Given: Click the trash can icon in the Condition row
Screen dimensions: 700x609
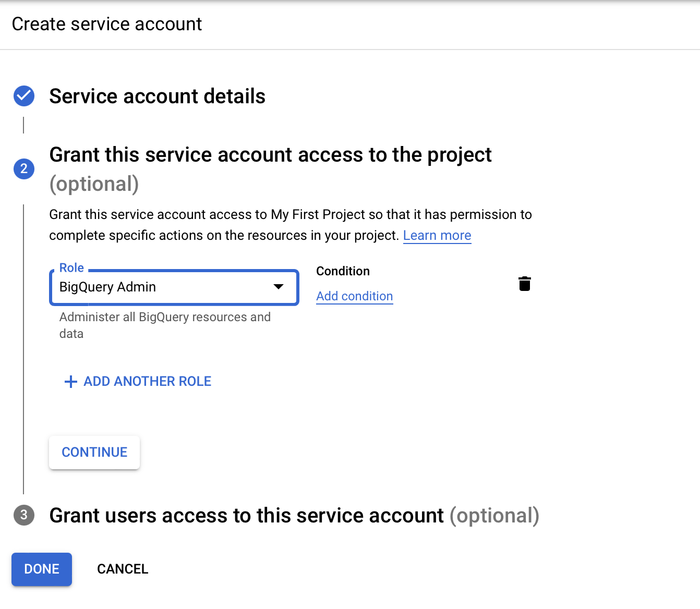Looking at the screenshot, I should pos(525,284).
